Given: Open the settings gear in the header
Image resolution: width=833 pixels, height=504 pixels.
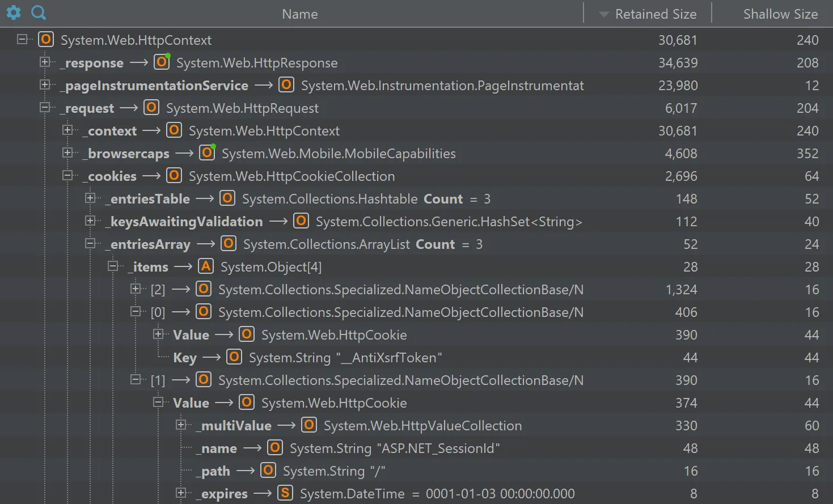Looking at the screenshot, I should click(x=14, y=12).
